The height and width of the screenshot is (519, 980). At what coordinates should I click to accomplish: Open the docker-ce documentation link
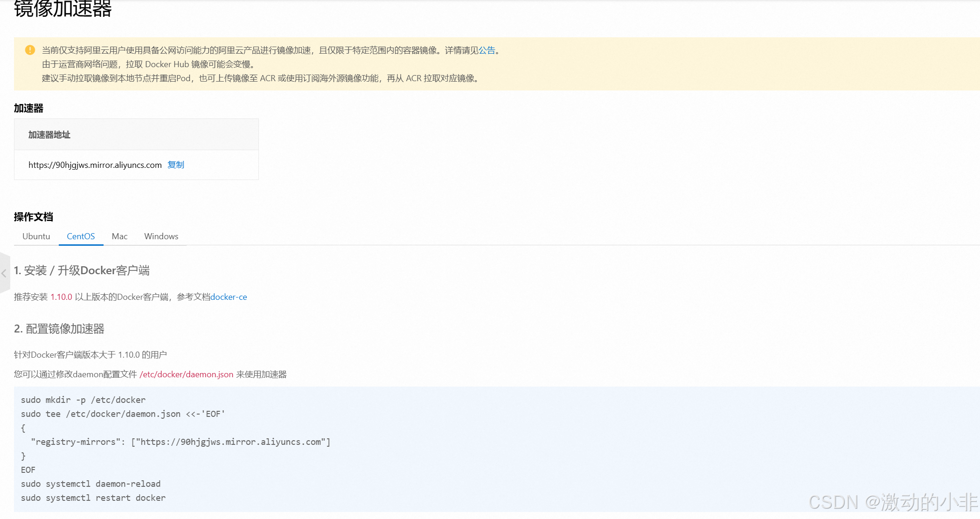229,297
